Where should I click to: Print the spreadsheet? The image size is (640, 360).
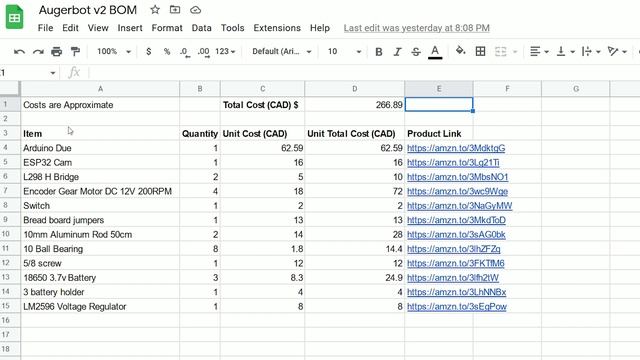pos(56,51)
